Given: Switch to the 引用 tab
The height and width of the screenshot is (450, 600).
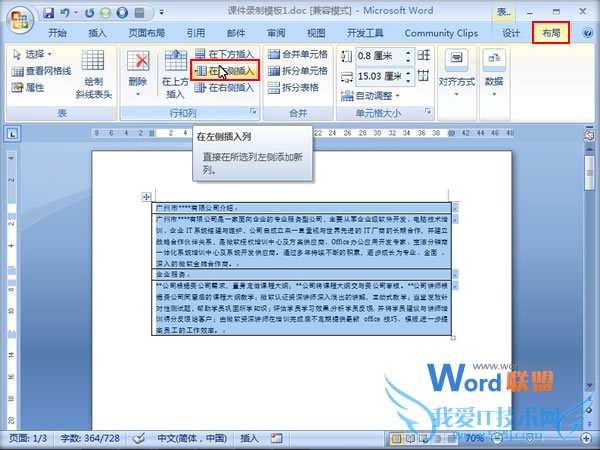Looking at the screenshot, I should [x=196, y=33].
